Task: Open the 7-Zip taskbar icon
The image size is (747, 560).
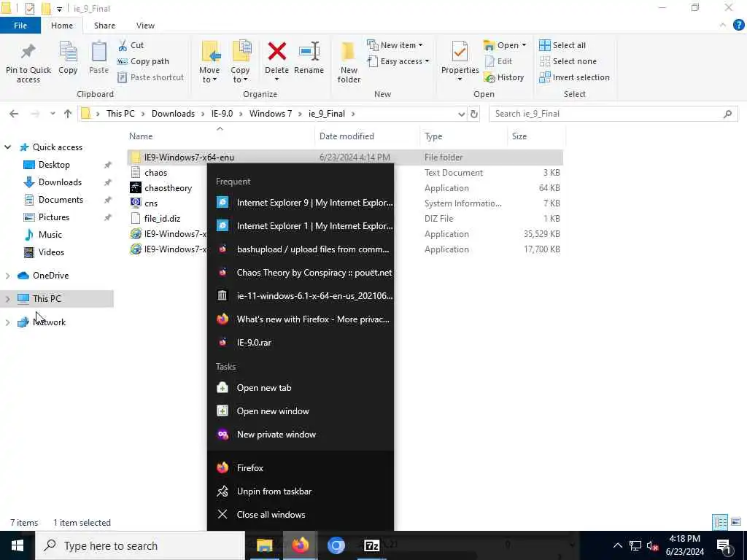Action: [x=371, y=545]
